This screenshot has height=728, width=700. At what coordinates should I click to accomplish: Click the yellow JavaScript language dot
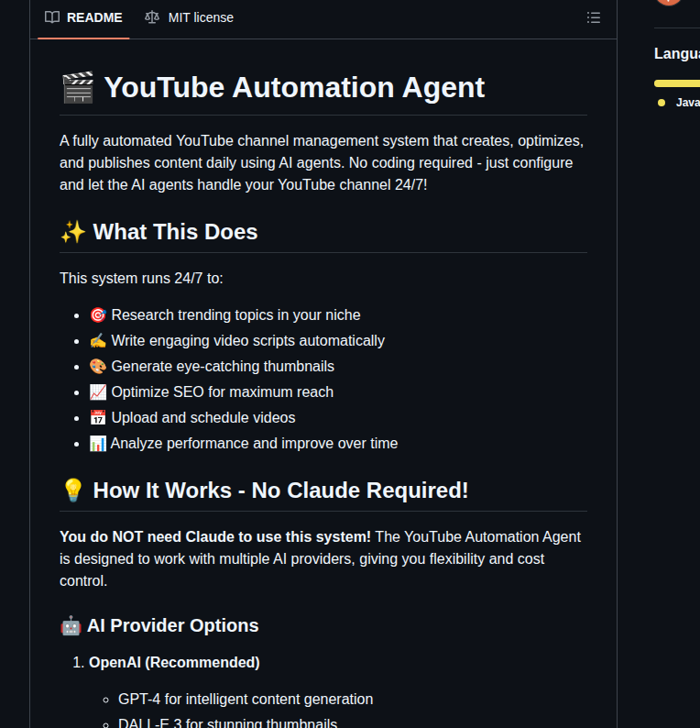coord(662,103)
